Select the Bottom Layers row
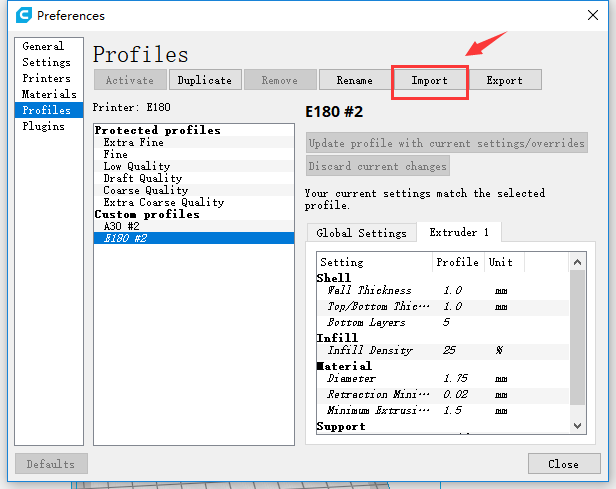This screenshot has height=489, width=616. 443,322
